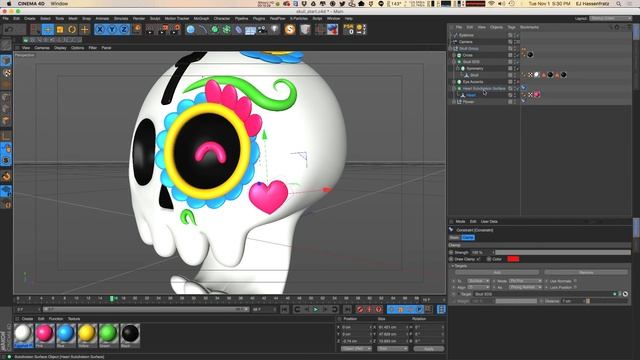
Task: Collapse the Targets section in attributes
Action: pyautogui.click(x=452, y=266)
